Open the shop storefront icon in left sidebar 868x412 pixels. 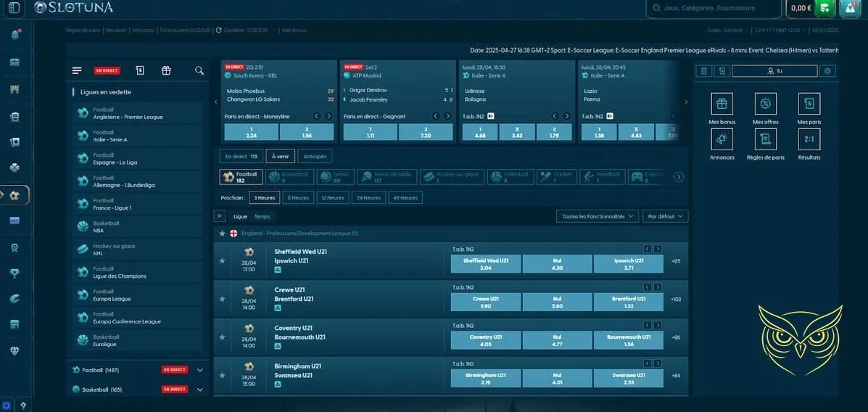tap(15, 324)
